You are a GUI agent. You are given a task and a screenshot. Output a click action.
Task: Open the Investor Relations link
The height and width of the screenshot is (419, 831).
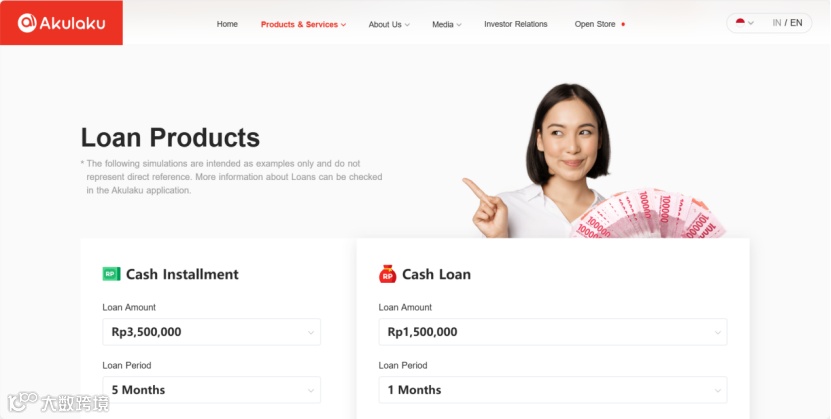tap(516, 24)
